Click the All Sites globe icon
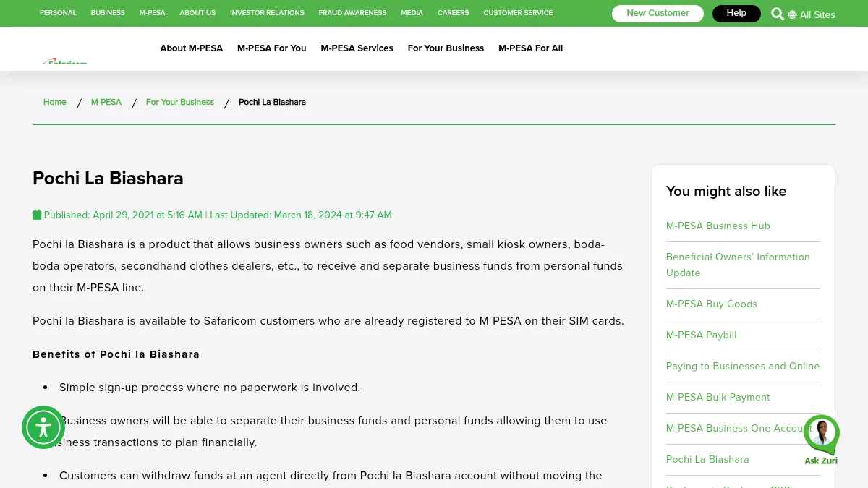Viewport: 868px width, 488px height. (x=792, y=14)
